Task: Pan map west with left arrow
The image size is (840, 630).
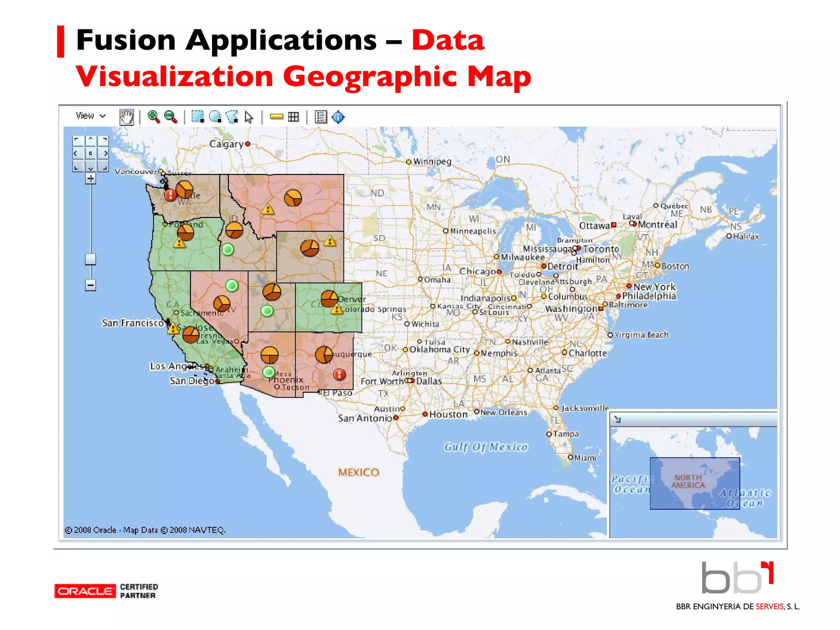Action: [x=78, y=153]
